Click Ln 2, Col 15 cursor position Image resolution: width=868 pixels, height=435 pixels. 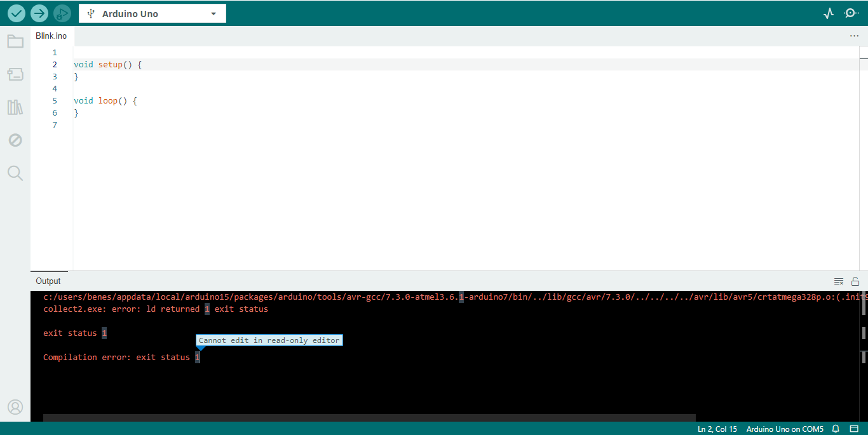[717, 429]
